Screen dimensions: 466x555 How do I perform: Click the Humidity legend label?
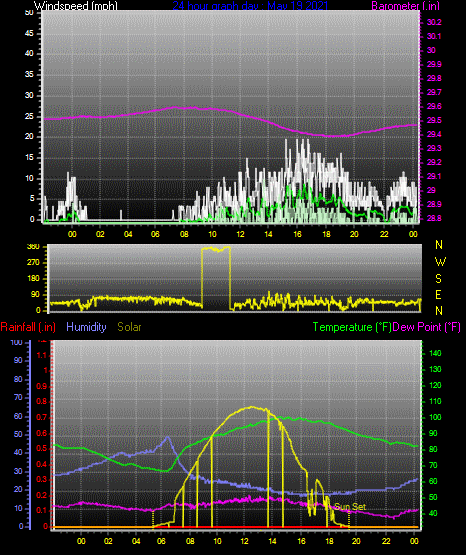click(x=86, y=327)
